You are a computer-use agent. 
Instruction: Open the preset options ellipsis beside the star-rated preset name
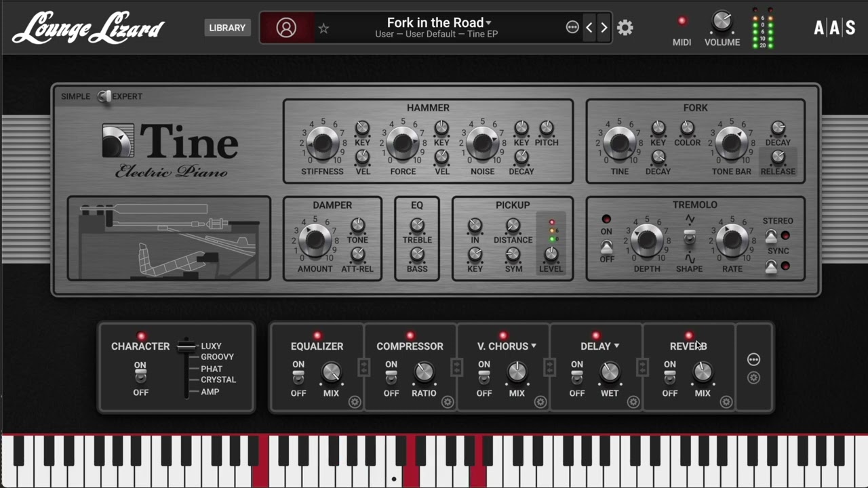(x=572, y=27)
